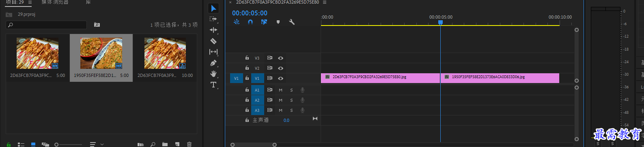Screen dimensions: 644x147
Task: Click the master track output arrows icon
Action: pos(315,119)
